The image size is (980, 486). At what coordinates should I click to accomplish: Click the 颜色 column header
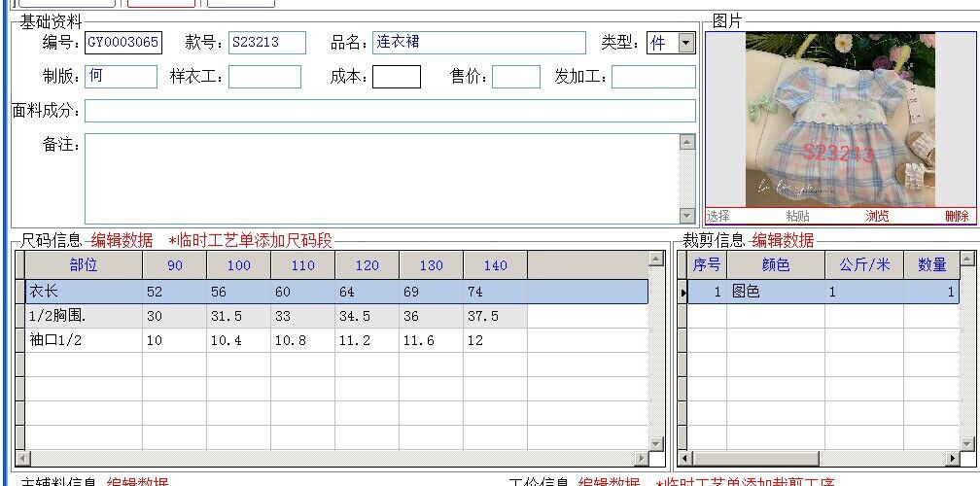(776, 264)
